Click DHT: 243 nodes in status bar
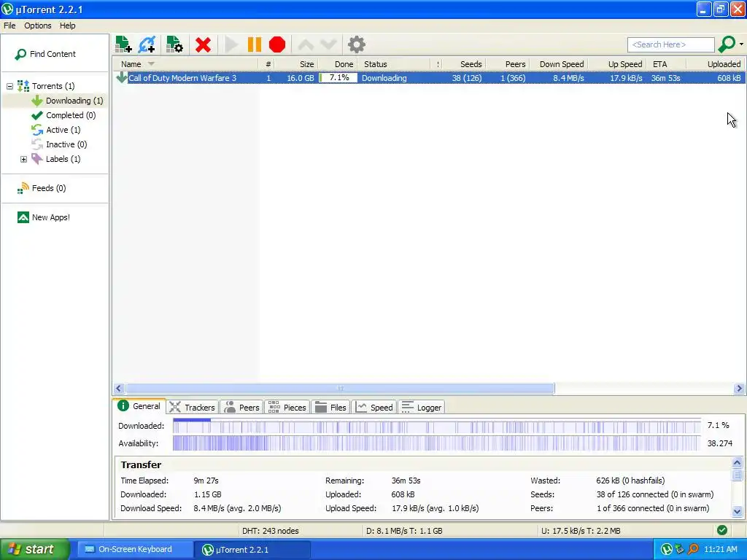This screenshot has width=747, height=560. click(x=270, y=531)
